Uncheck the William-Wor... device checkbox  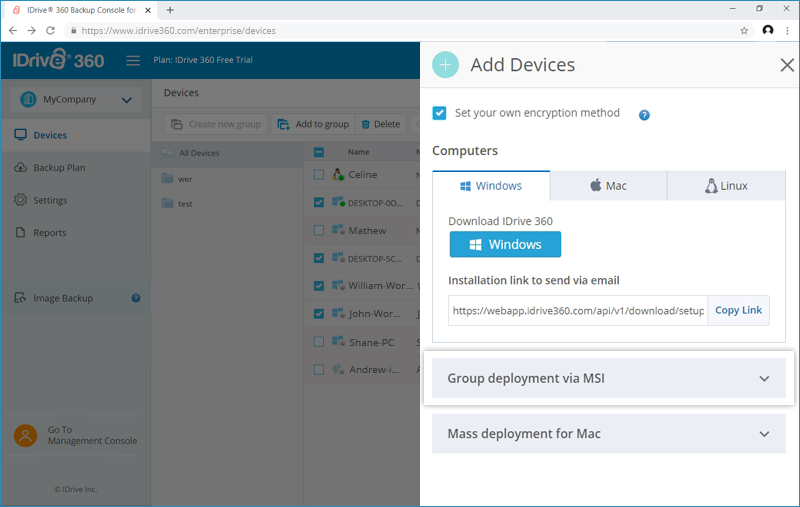tap(319, 286)
